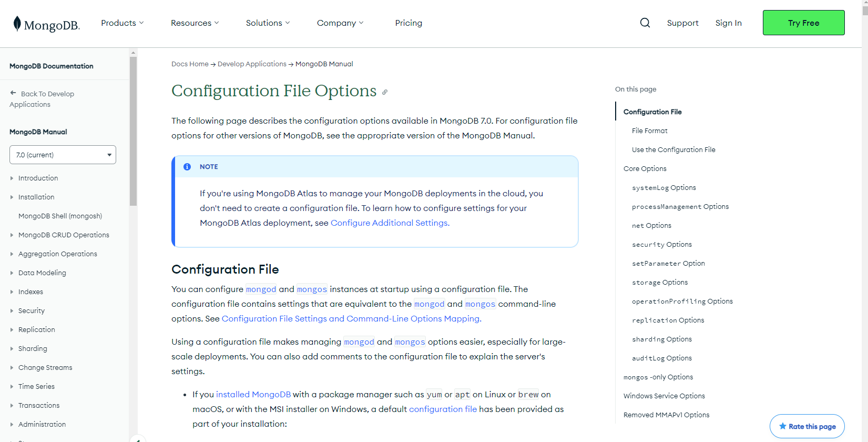868x442 pixels.
Task: Open Configure Additional Settings link
Action: (390, 223)
